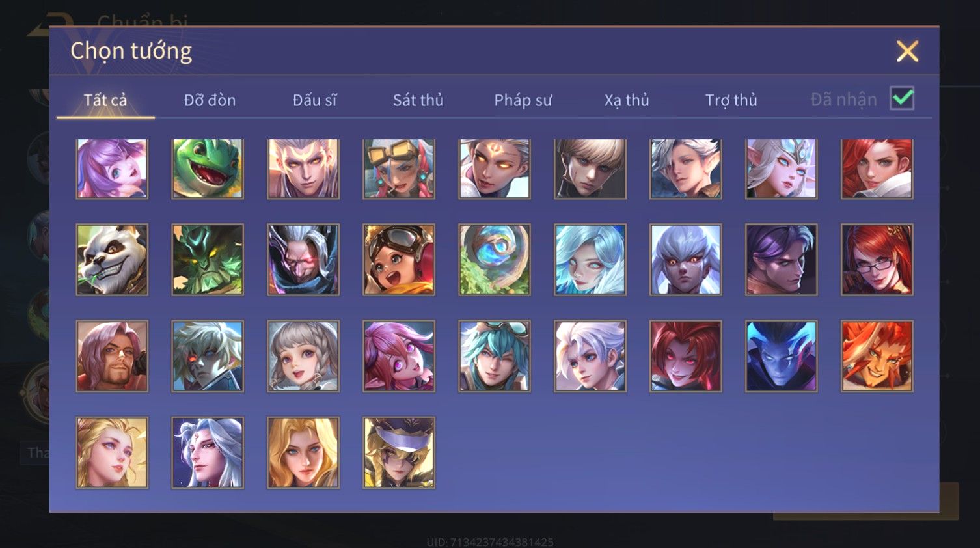This screenshot has width=980, height=548.
Task: Select the girl with aviator goggles
Action: click(x=399, y=260)
